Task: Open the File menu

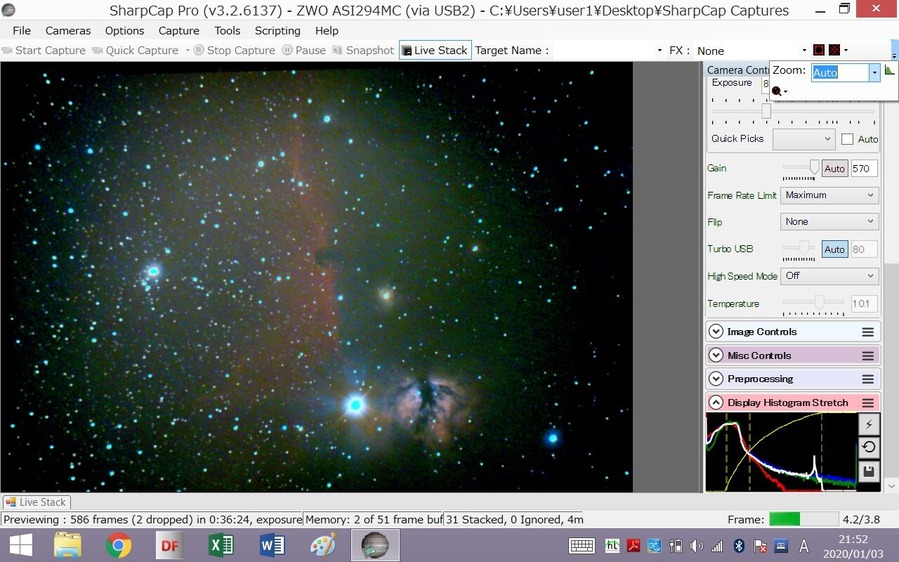Action: click(x=22, y=30)
